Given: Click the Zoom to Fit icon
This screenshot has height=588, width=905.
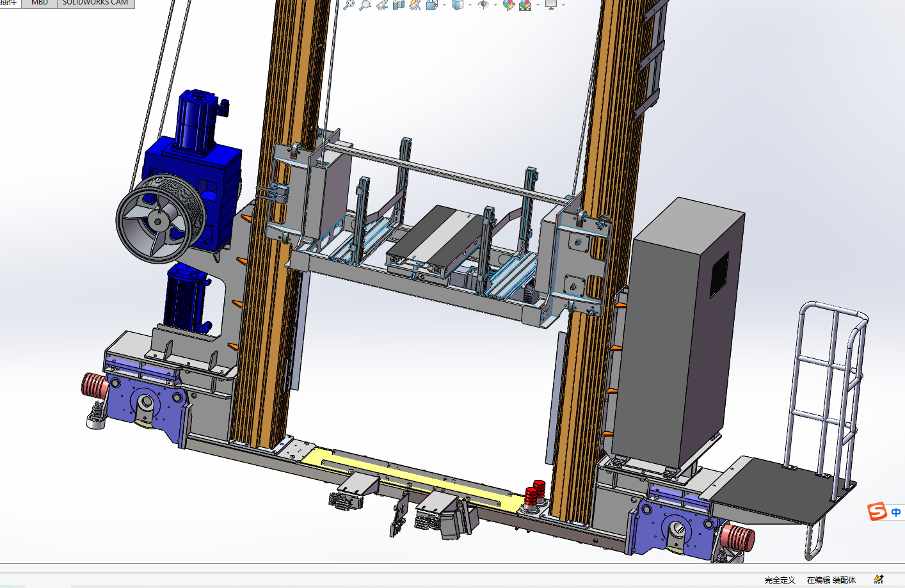Looking at the screenshot, I should [349, 4].
